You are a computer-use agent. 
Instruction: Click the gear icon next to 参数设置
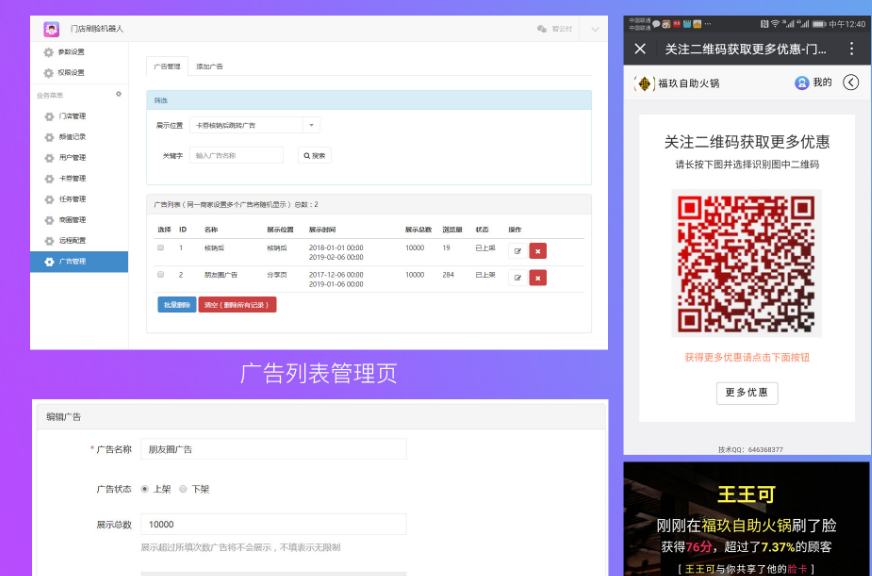[x=49, y=52]
